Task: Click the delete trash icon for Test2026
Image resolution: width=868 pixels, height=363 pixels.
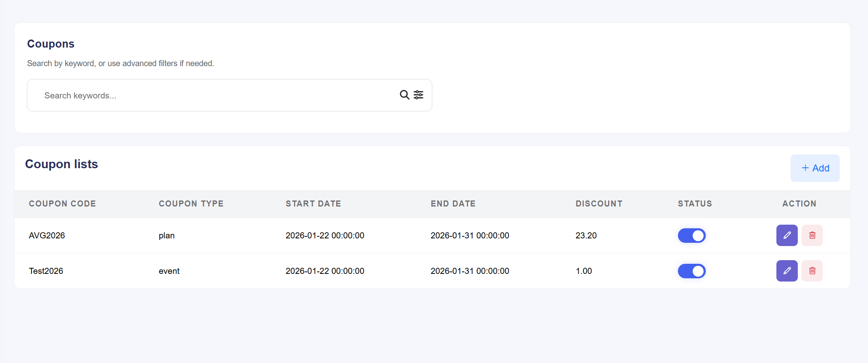Action: (x=812, y=271)
